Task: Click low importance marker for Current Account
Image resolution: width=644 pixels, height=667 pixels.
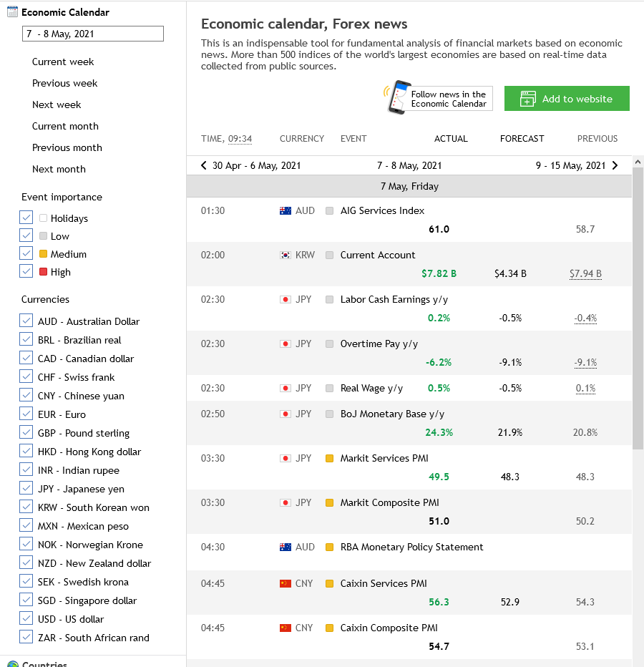Action: (329, 255)
